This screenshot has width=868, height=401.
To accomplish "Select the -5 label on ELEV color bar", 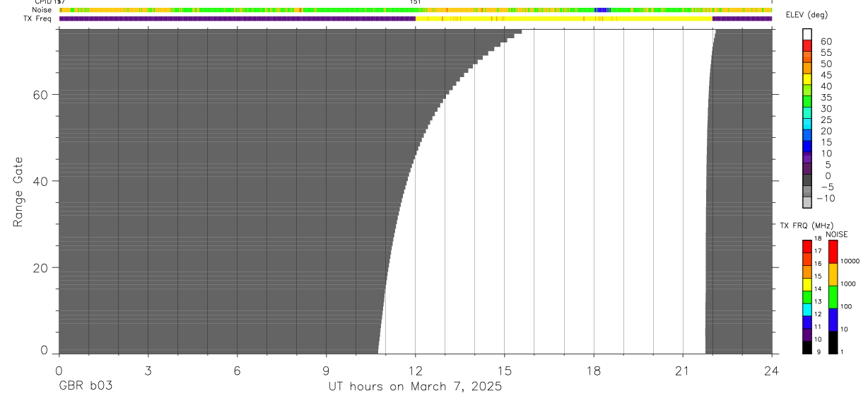I will click(826, 187).
